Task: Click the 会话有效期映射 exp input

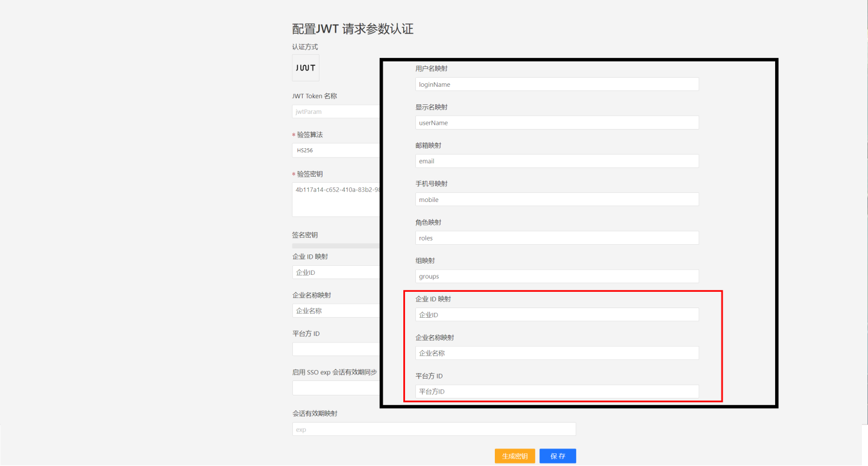Action: pyautogui.click(x=434, y=429)
